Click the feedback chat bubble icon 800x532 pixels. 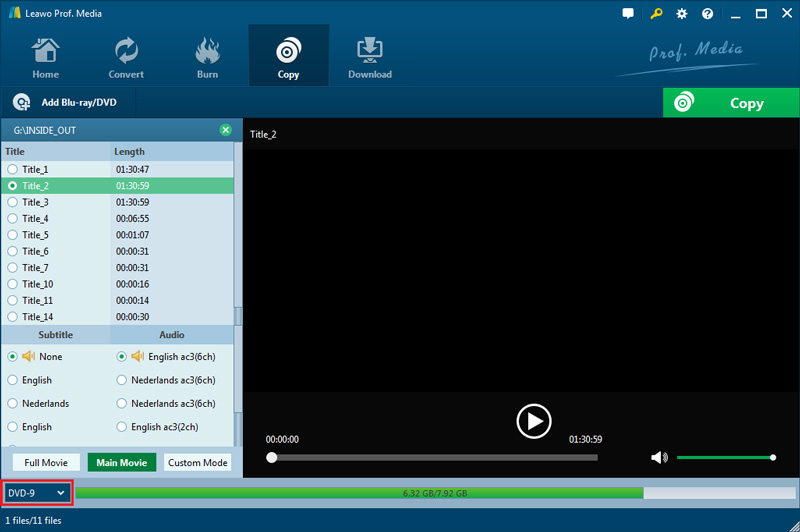click(628, 14)
